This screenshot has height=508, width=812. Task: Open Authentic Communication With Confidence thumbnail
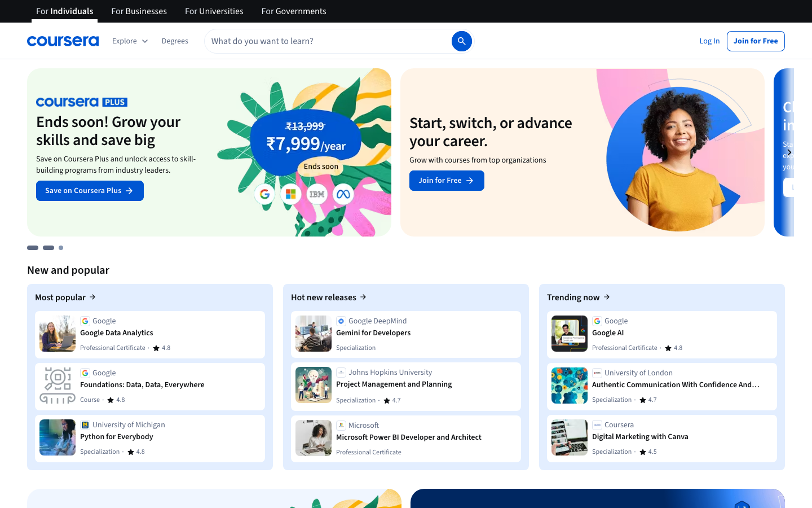click(x=570, y=386)
